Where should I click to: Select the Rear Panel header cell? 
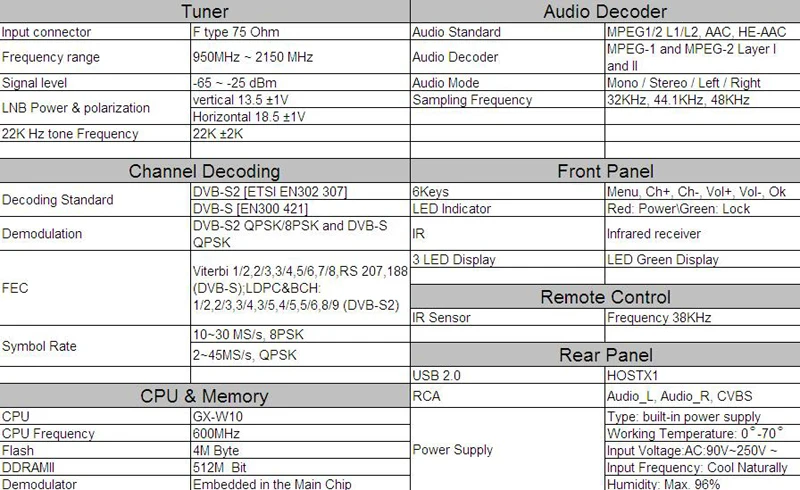pyautogui.click(x=605, y=355)
